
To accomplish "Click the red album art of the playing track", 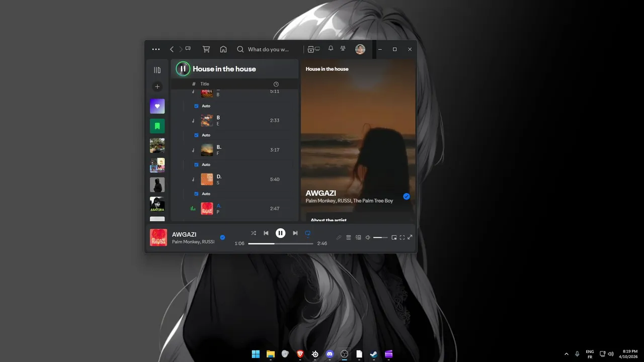I will point(207,209).
